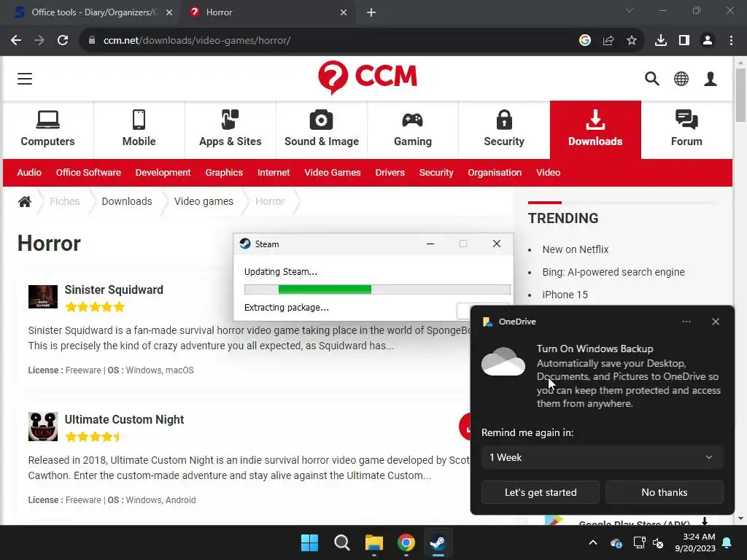Open Security in the red submenu bar
Screen dimensions: 747x560
coord(436,172)
